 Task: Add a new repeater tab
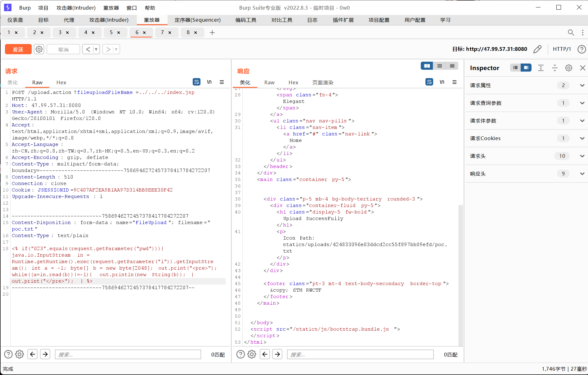pyautogui.click(x=212, y=33)
